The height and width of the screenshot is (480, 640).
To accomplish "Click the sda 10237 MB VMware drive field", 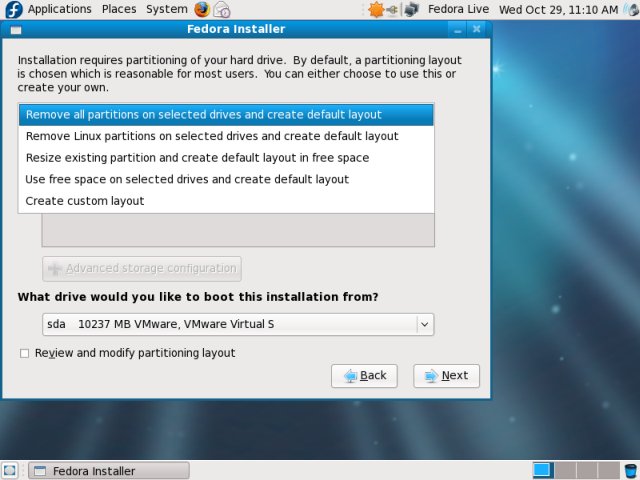I will point(238,324).
